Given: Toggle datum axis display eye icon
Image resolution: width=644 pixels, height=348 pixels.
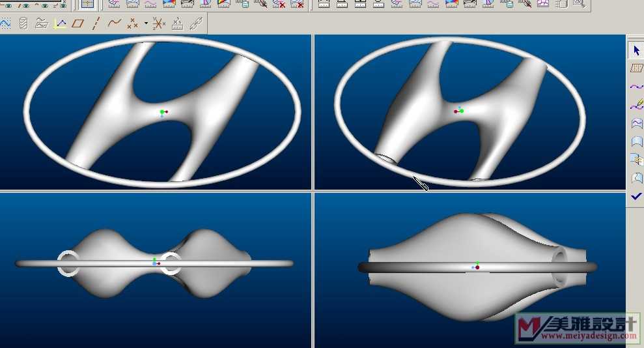Looking at the screenshot, I should tap(23, 5).
